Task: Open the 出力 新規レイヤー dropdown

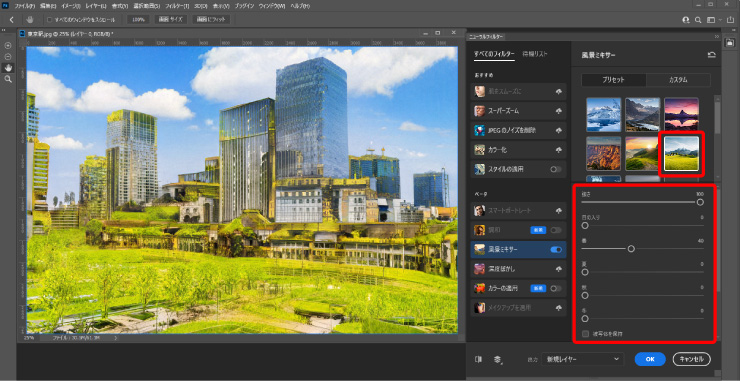Action: [582, 359]
